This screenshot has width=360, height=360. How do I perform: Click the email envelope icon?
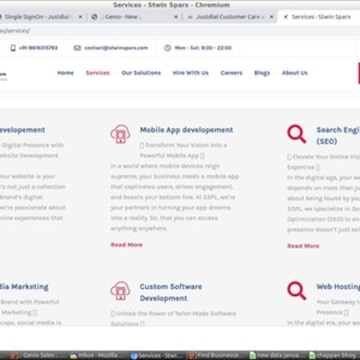click(x=77, y=48)
